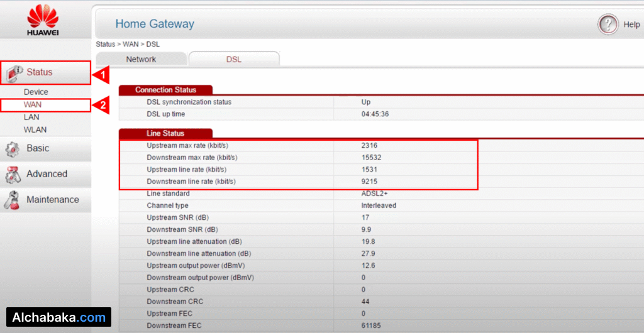Click the Advanced section icon
644x333 pixels.
(x=12, y=175)
